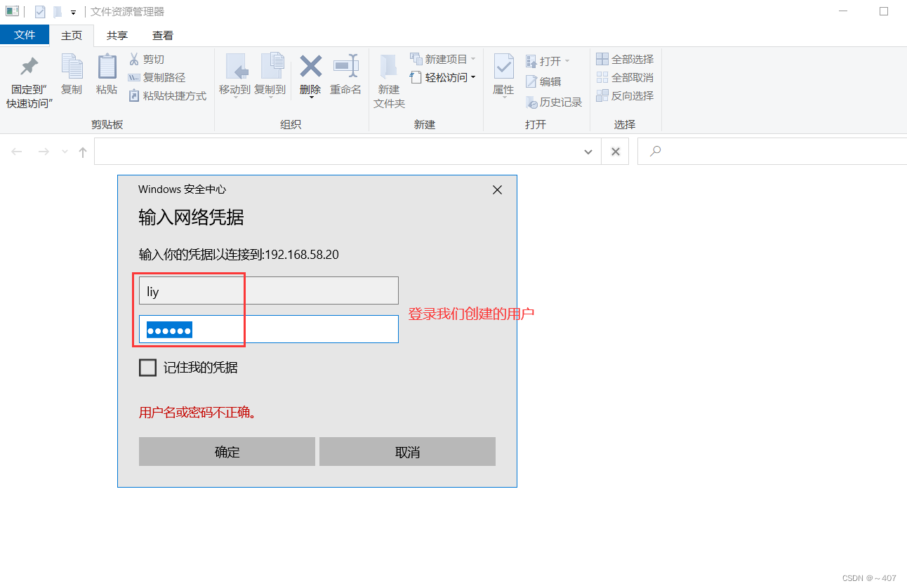This screenshot has height=588, width=907.
Task: Click the red X 删除 (Delete) icon
Action: (x=310, y=66)
